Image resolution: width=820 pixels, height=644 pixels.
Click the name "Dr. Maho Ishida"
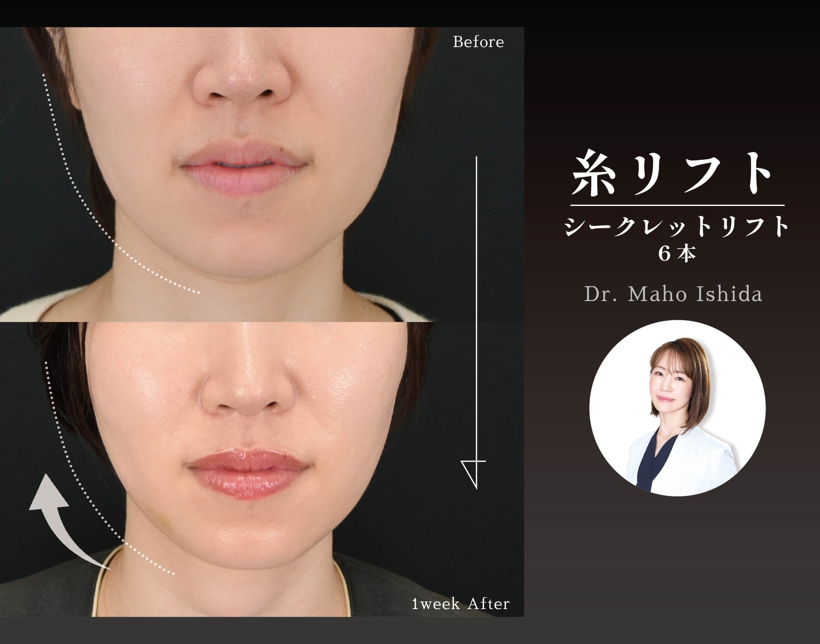tap(673, 294)
